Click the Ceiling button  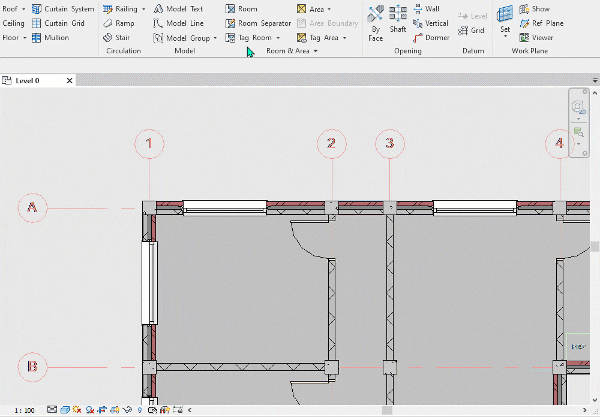[13, 23]
